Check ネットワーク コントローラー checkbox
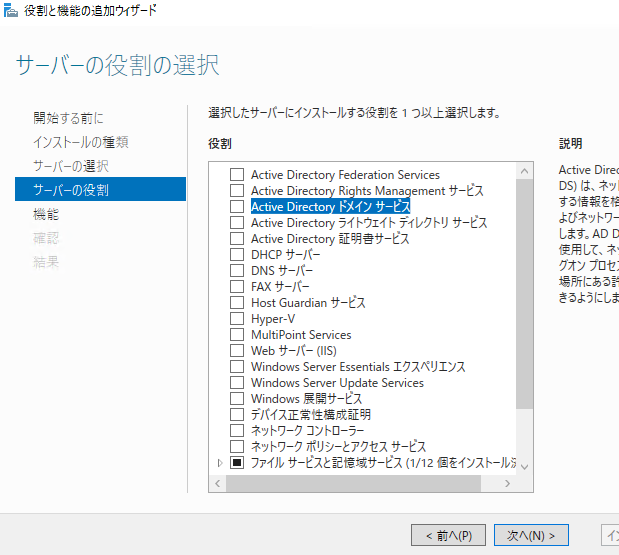Screen dimensions: 619x555 (237, 431)
